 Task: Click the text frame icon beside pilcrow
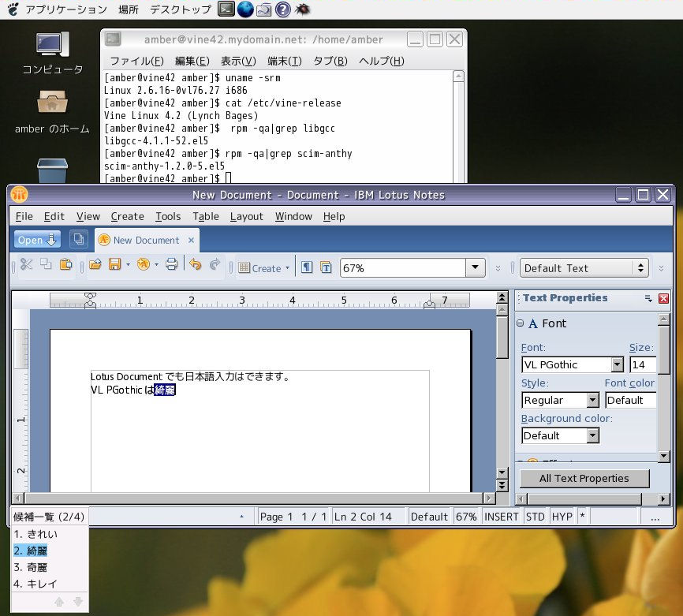click(x=326, y=267)
